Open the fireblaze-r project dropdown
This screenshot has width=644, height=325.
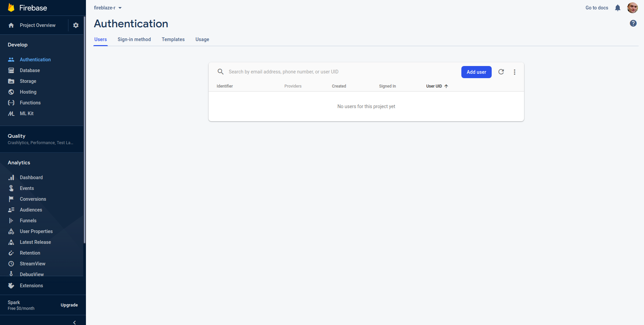coord(108,8)
